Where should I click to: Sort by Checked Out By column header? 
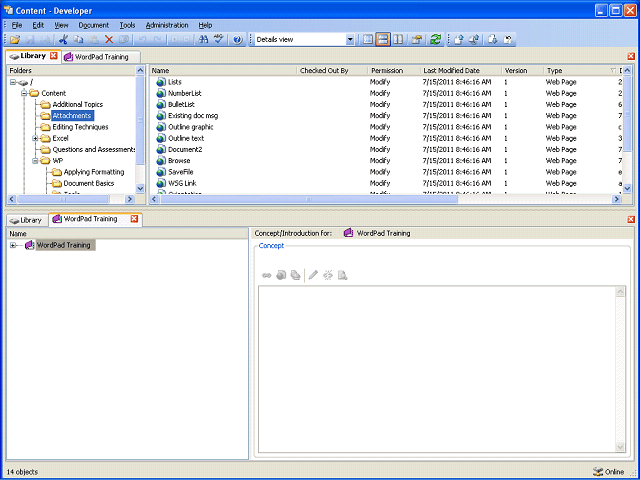tap(332, 71)
